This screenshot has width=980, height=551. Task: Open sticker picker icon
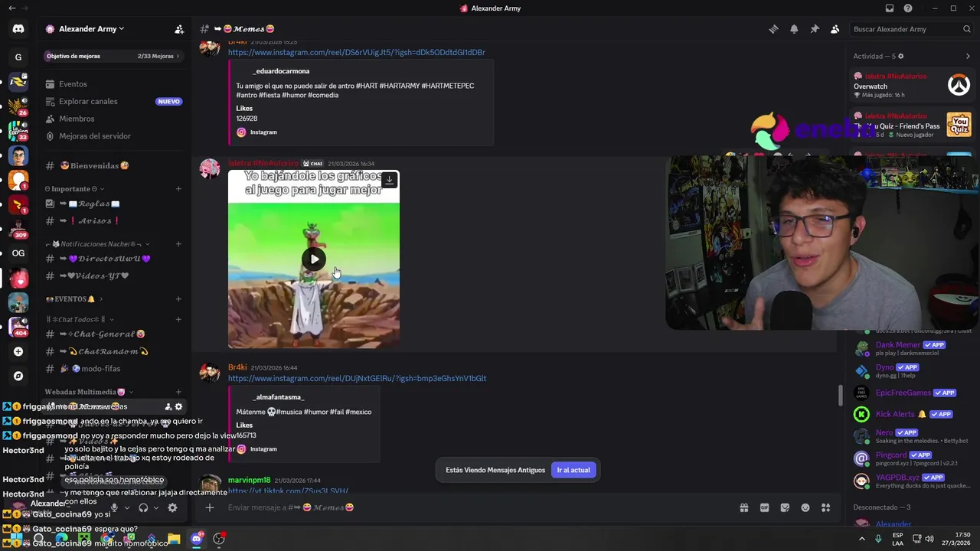click(785, 507)
